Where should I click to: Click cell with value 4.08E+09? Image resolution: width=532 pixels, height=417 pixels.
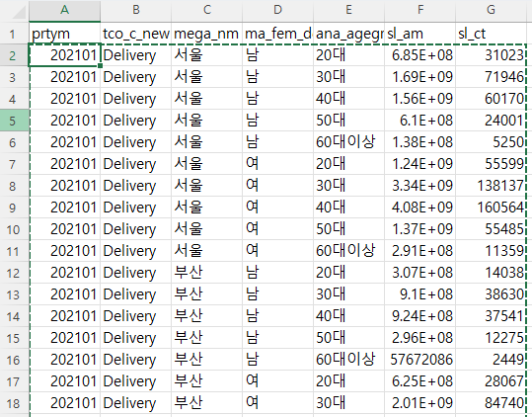420,208
